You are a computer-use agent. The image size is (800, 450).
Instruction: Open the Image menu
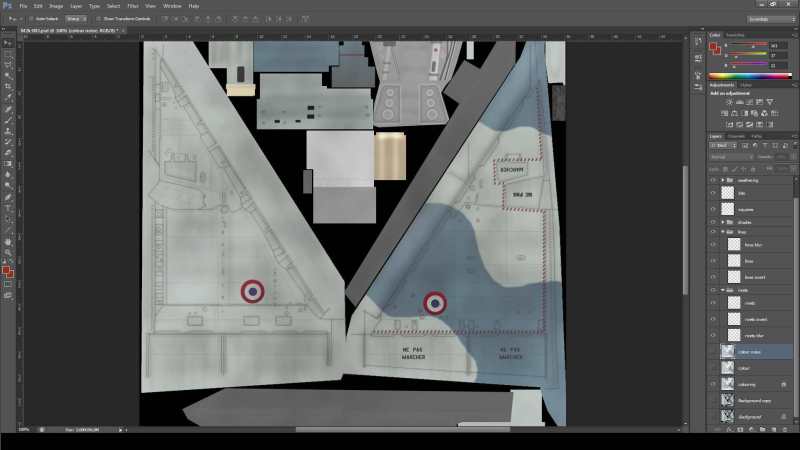56,6
